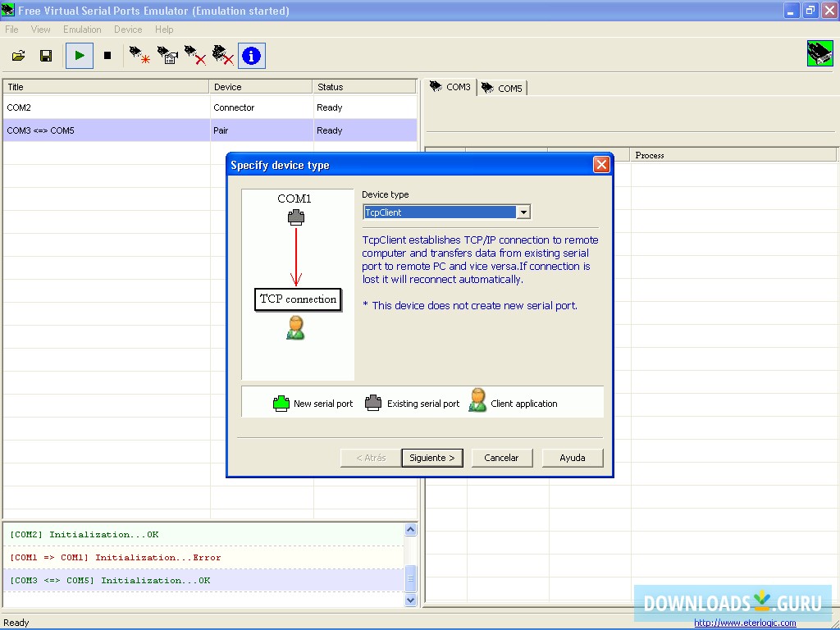Stop emulation using the black square icon
This screenshot has width=840, height=630.
pyautogui.click(x=107, y=55)
